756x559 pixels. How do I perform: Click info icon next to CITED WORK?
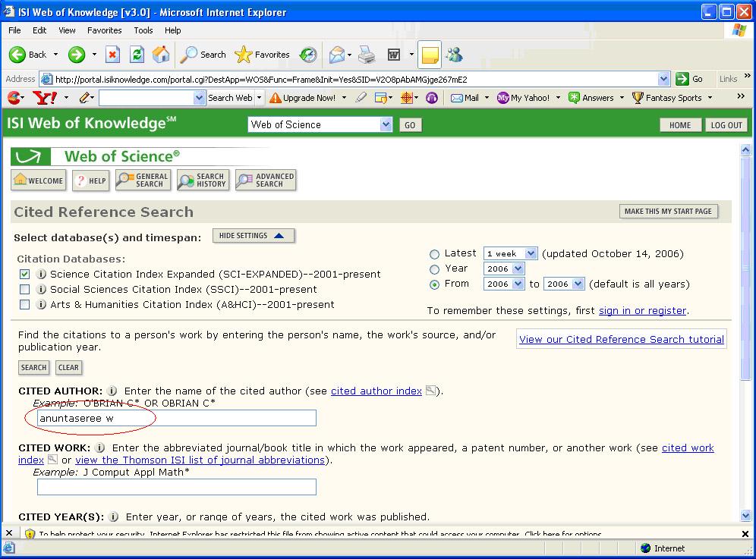point(99,448)
